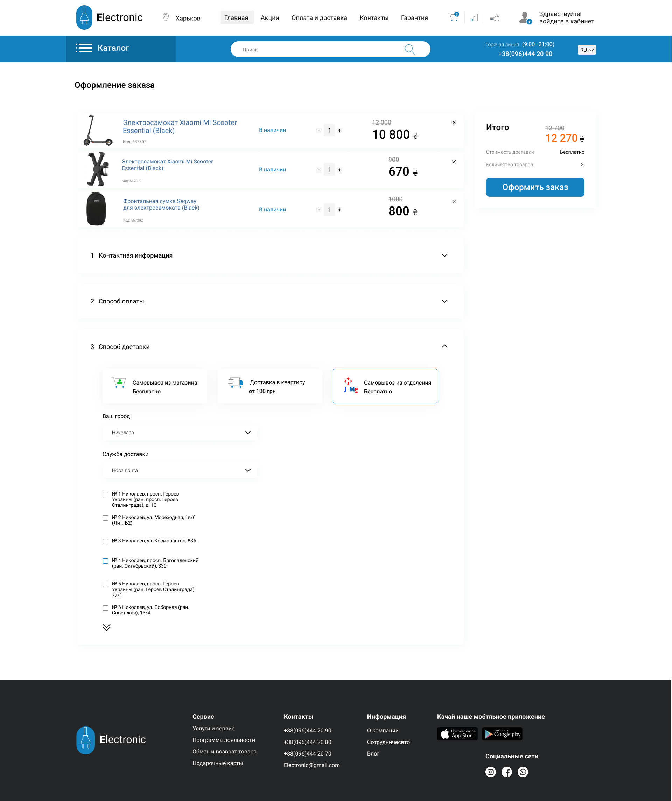Click the Оформить заказ button
Screen dimensions: 672x801
(535, 187)
